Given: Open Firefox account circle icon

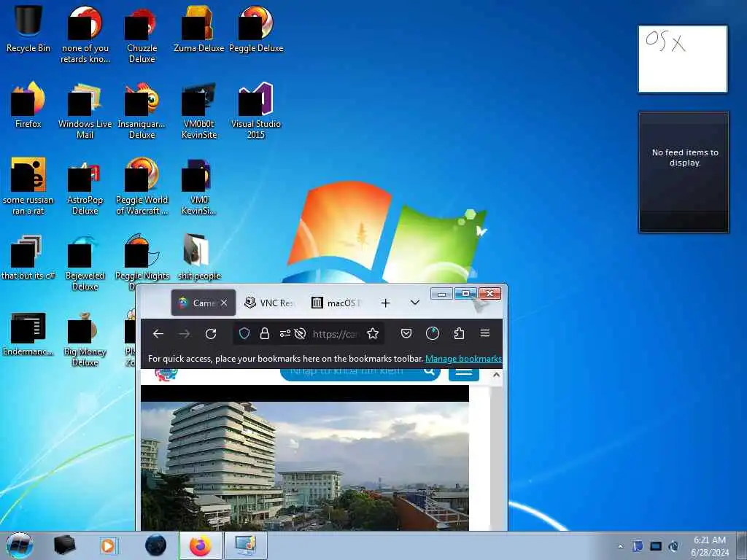Looking at the screenshot, I should tap(432, 334).
